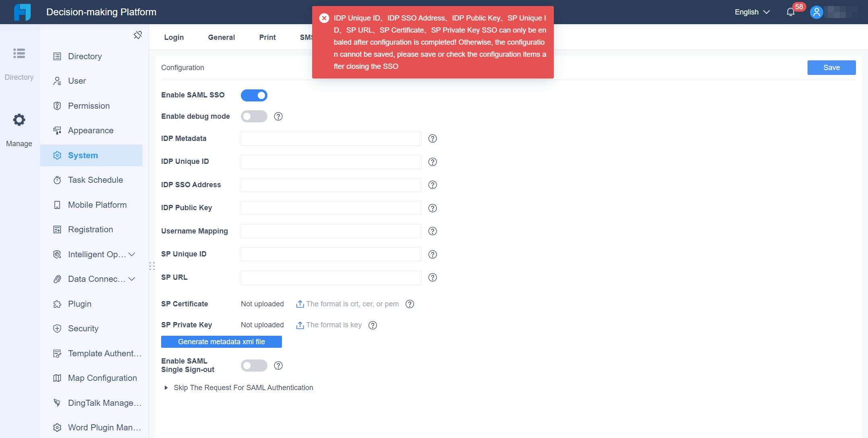Open the Manage gear icon in left rail
The image size is (868, 438).
[19, 120]
